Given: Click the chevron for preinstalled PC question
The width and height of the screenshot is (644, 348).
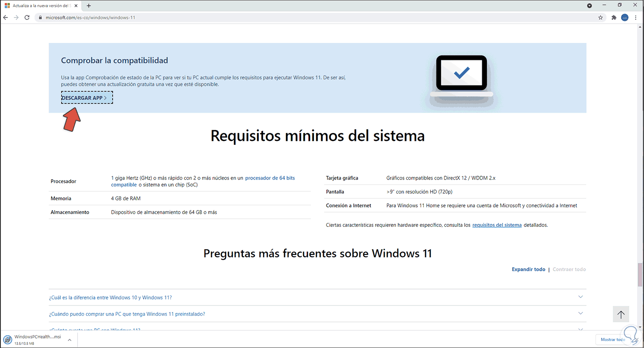Looking at the screenshot, I should coord(580,313).
